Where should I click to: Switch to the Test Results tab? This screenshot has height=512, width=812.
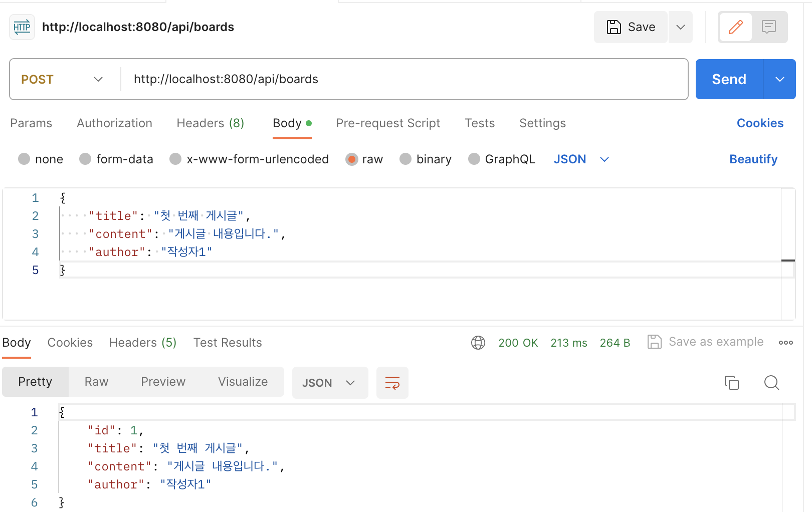(x=228, y=343)
